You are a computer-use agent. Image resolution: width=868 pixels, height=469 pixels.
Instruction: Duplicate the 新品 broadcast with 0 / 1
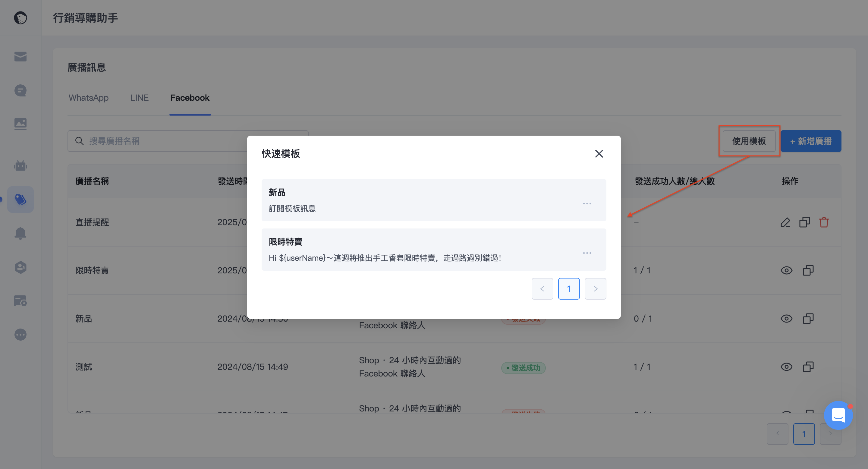808,319
